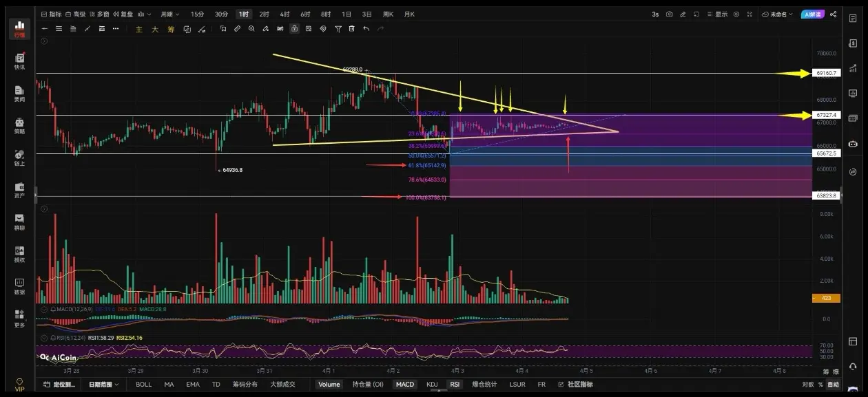Toggle MACD indicator in bottom bar
This screenshot has height=397, width=868.
point(405,384)
